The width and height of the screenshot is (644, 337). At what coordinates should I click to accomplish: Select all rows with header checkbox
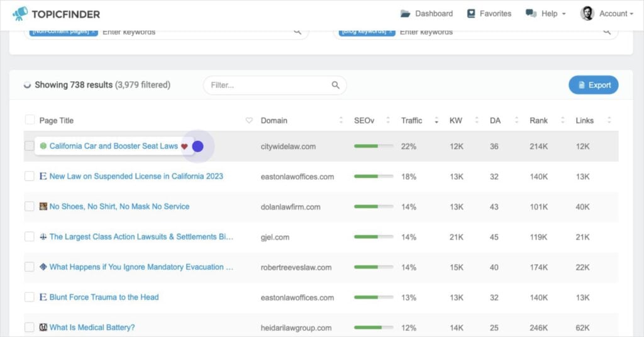pos(30,119)
